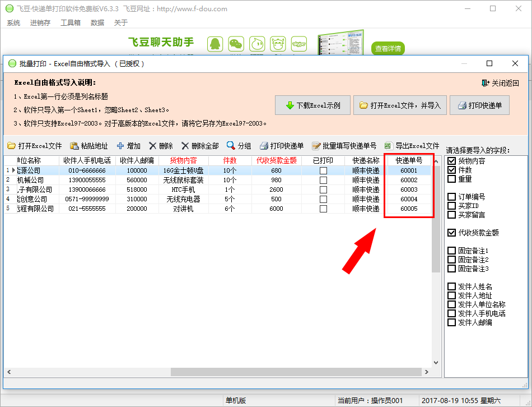This screenshot has width=532, height=407.
Task: Uncheck the 货物内容 field checkbox
Action: (451, 161)
